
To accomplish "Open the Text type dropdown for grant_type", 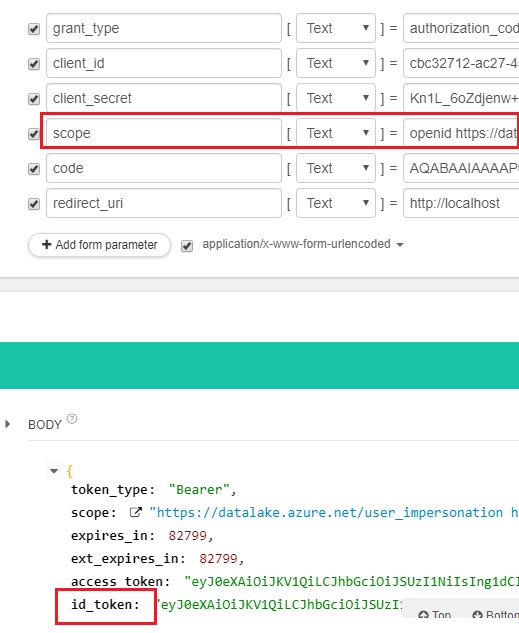I will pos(336,28).
